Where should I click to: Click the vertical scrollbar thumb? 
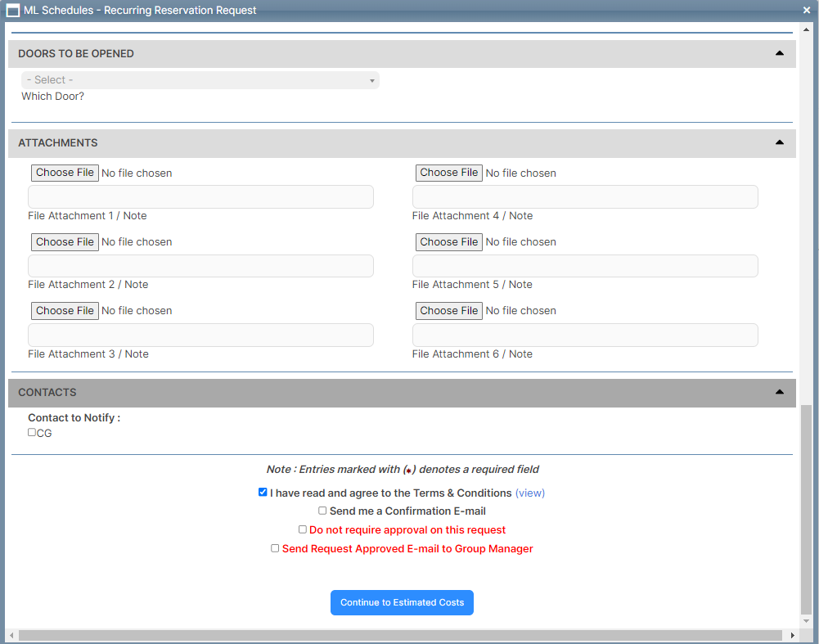[807, 509]
